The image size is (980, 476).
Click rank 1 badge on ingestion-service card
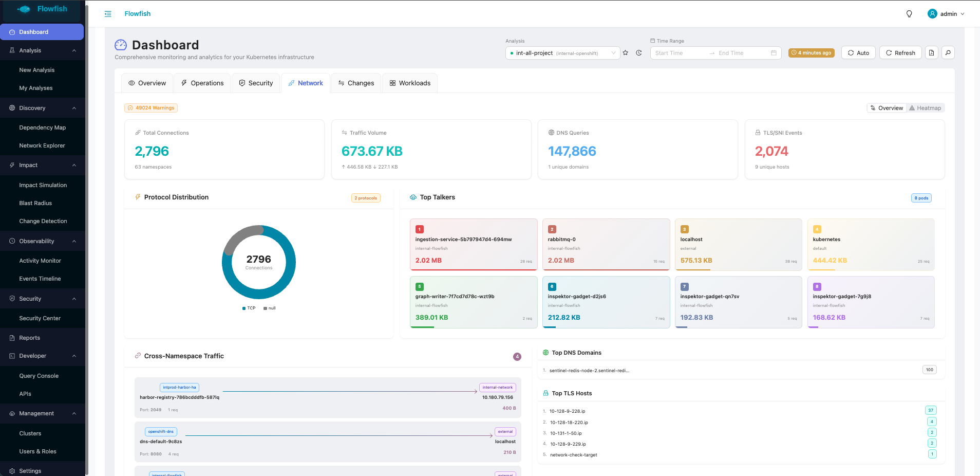click(420, 229)
